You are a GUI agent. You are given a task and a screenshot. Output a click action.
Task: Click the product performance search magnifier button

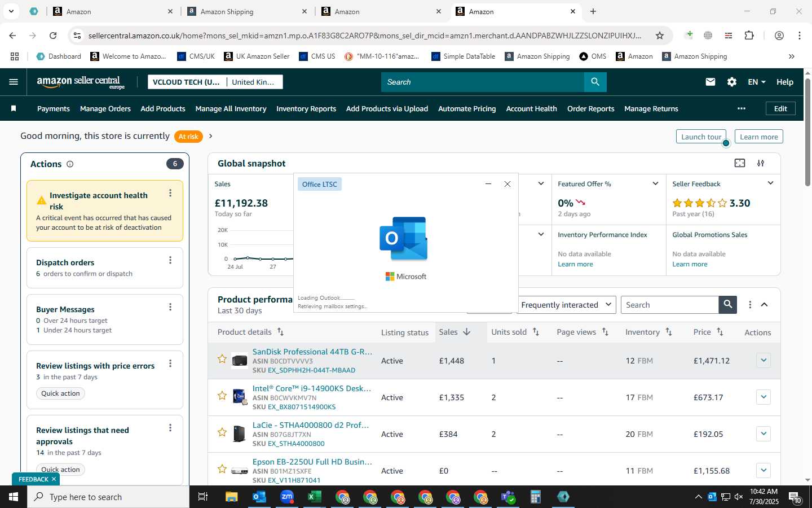click(x=728, y=305)
